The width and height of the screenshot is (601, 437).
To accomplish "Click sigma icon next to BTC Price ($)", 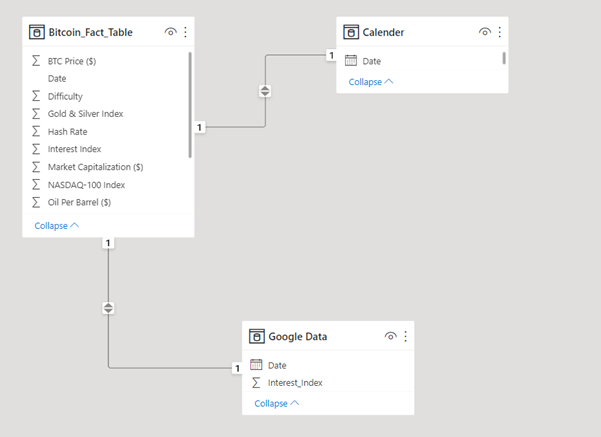I will pyautogui.click(x=36, y=61).
